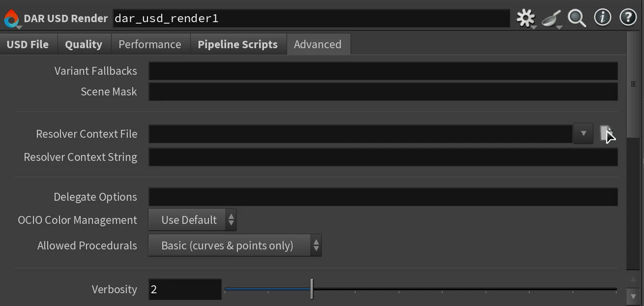The width and height of the screenshot is (644, 306).
Task: Open the parameter gear menu
Action: pos(525,18)
